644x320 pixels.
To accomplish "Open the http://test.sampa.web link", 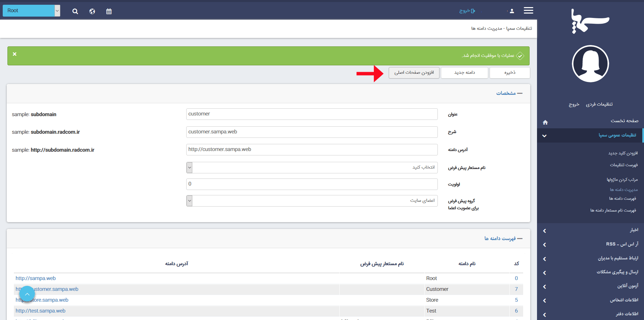I will point(41,311).
